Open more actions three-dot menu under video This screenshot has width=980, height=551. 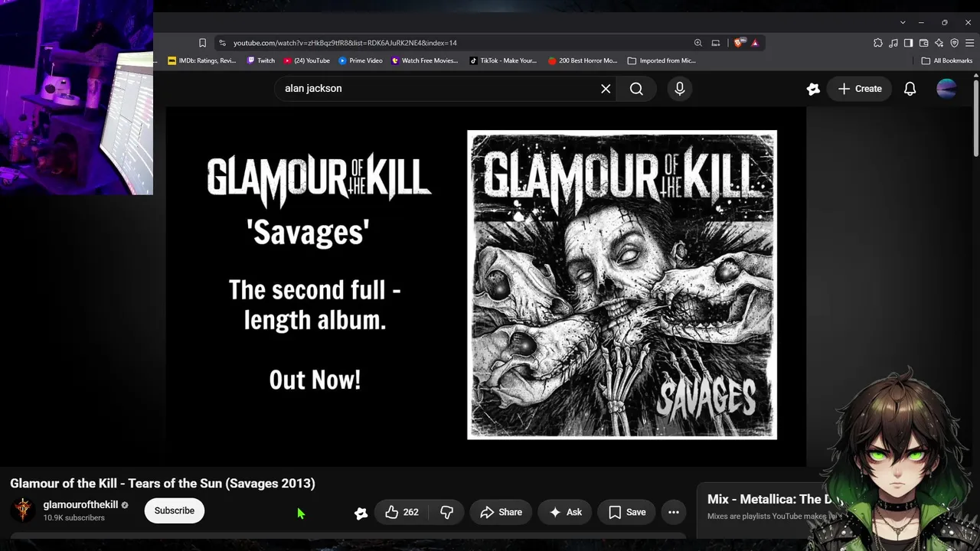point(674,512)
